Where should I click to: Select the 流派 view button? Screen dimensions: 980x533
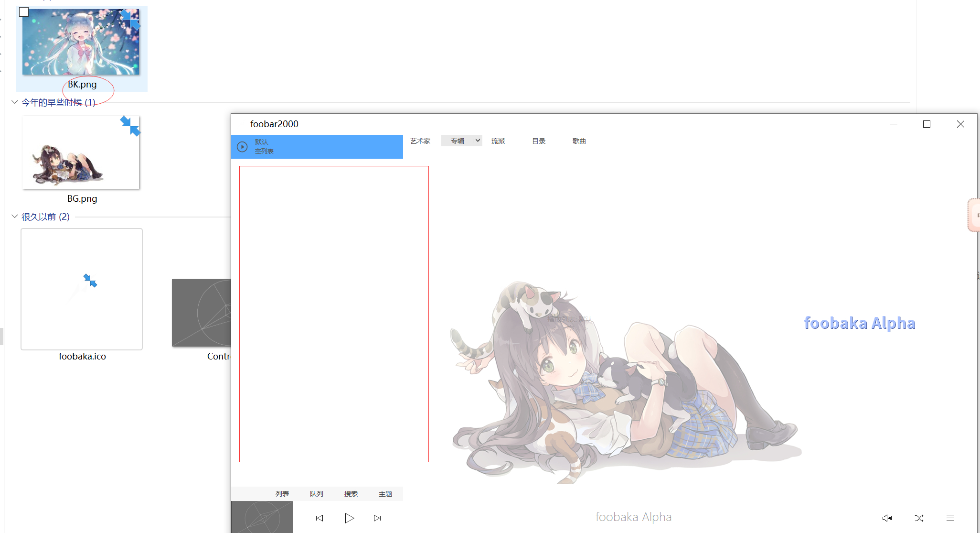coord(498,141)
